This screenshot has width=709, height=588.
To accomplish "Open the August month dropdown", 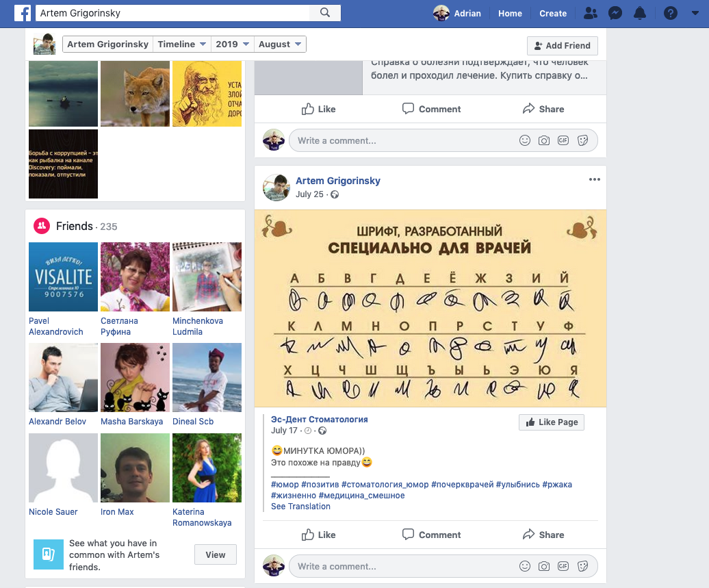I will (279, 44).
